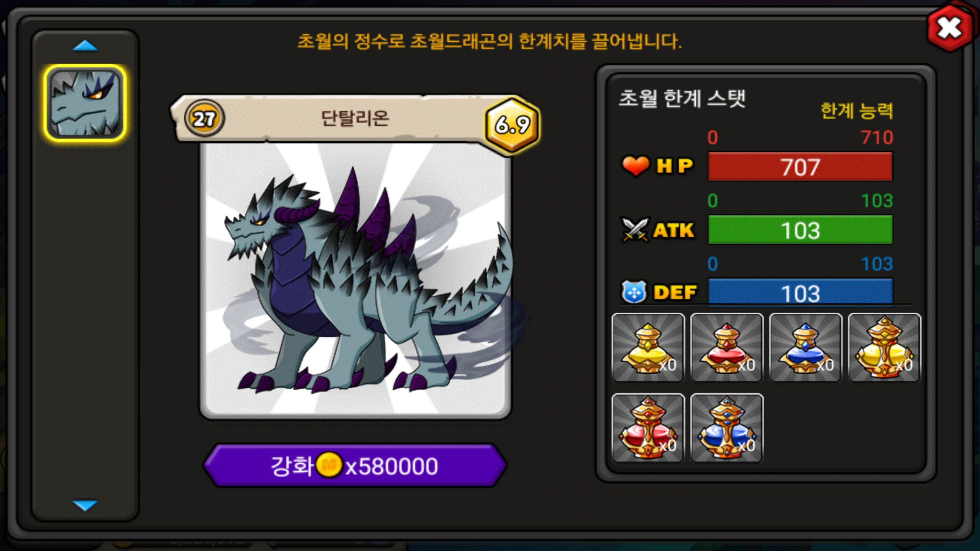
Task: Click the crossed swords ATK icon
Action: click(x=635, y=230)
